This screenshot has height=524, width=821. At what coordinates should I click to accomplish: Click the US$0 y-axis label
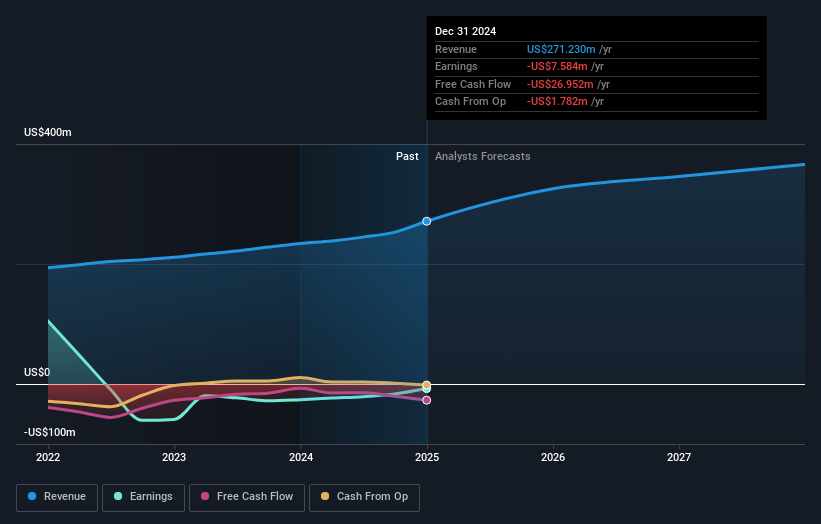click(x=37, y=372)
